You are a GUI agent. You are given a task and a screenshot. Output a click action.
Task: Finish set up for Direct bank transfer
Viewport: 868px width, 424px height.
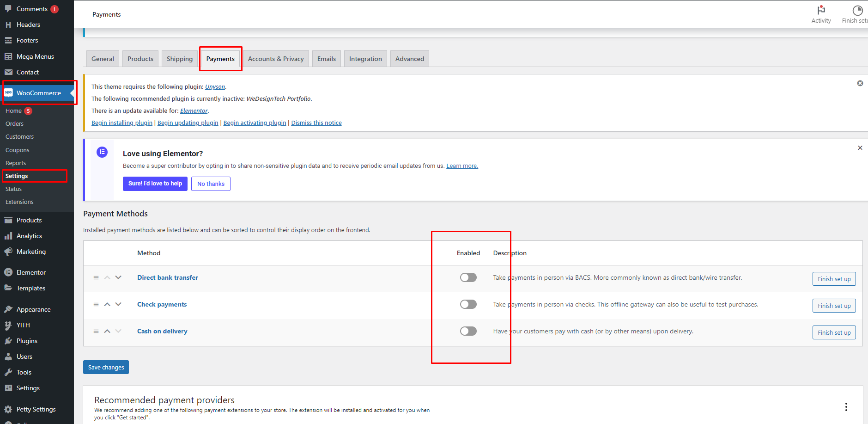pos(834,279)
